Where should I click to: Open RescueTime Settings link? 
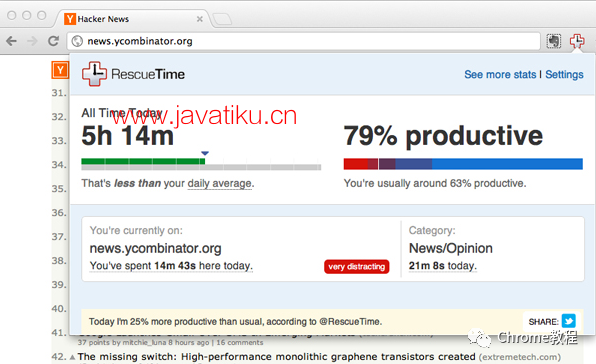[x=564, y=74]
